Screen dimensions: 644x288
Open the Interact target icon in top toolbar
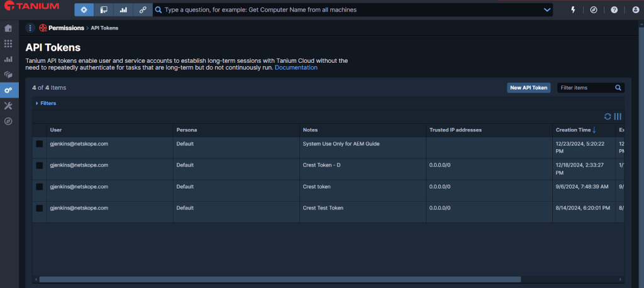click(84, 10)
